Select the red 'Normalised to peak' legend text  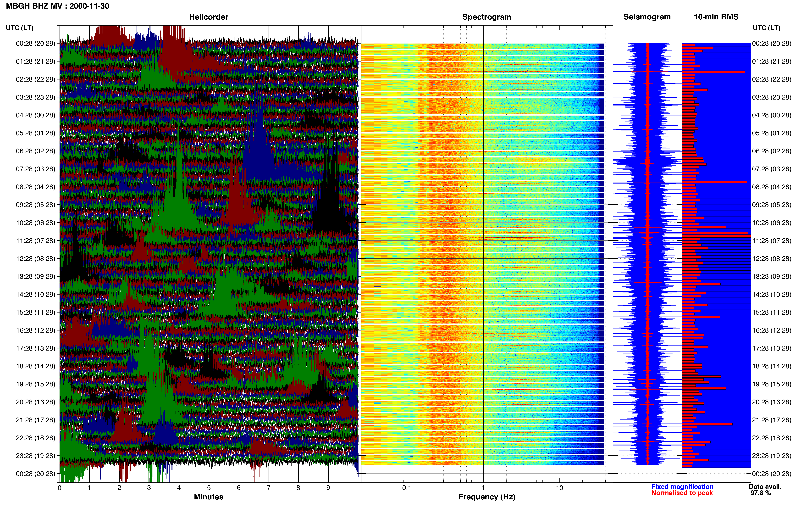pyautogui.click(x=682, y=493)
